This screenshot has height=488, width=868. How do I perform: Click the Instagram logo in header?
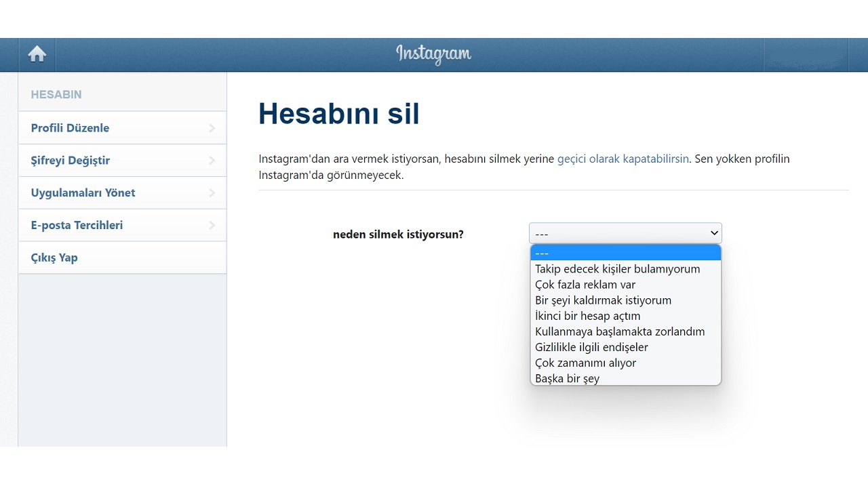(433, 54)
